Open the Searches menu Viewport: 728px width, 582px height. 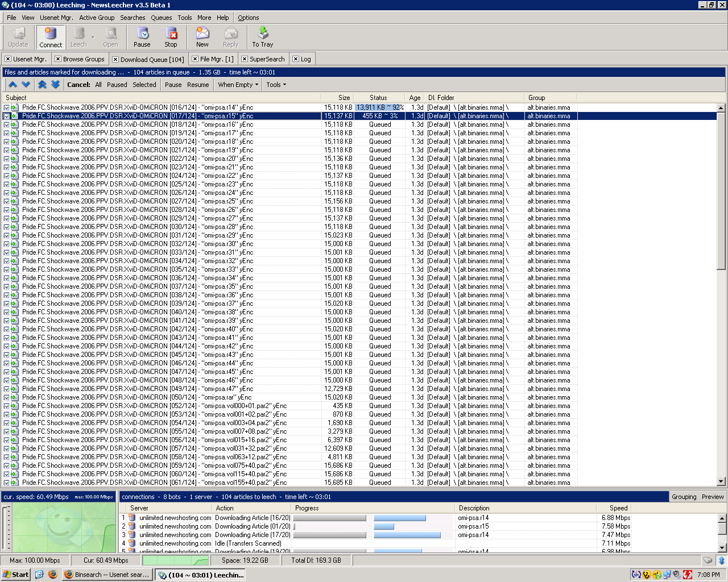pos(133,18)
